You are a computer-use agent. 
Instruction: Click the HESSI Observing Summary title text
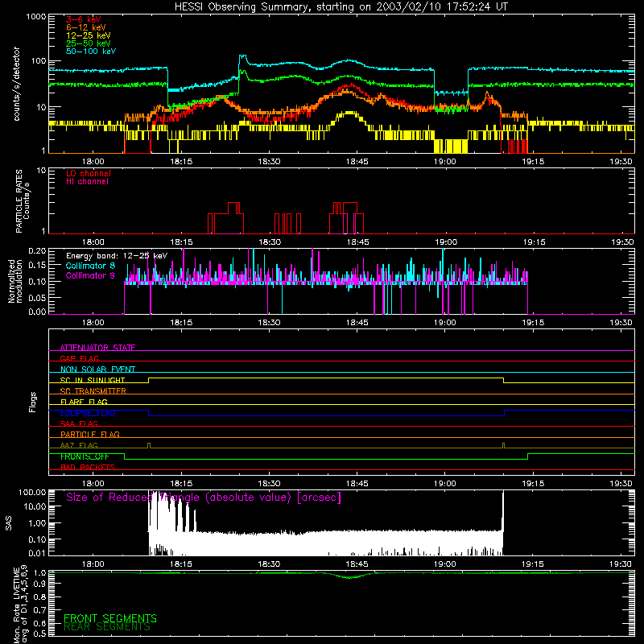341,7
